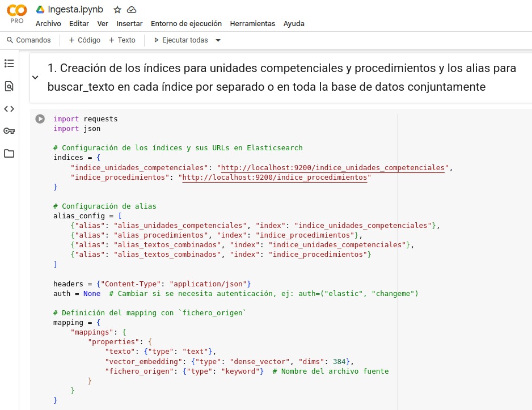532x410 pixels.
Task: Expand the Ejecutar todas dropdown arrow
Action: click(x=218, y=40)
